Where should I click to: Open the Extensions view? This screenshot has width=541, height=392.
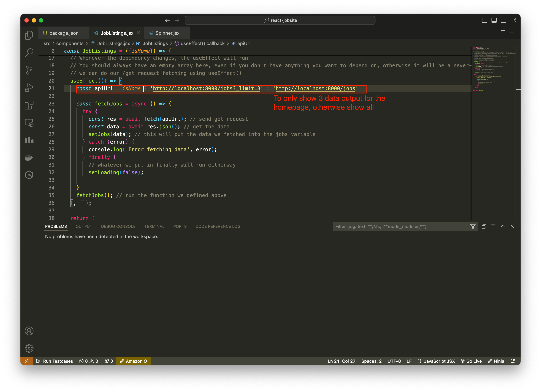[29, 105]
